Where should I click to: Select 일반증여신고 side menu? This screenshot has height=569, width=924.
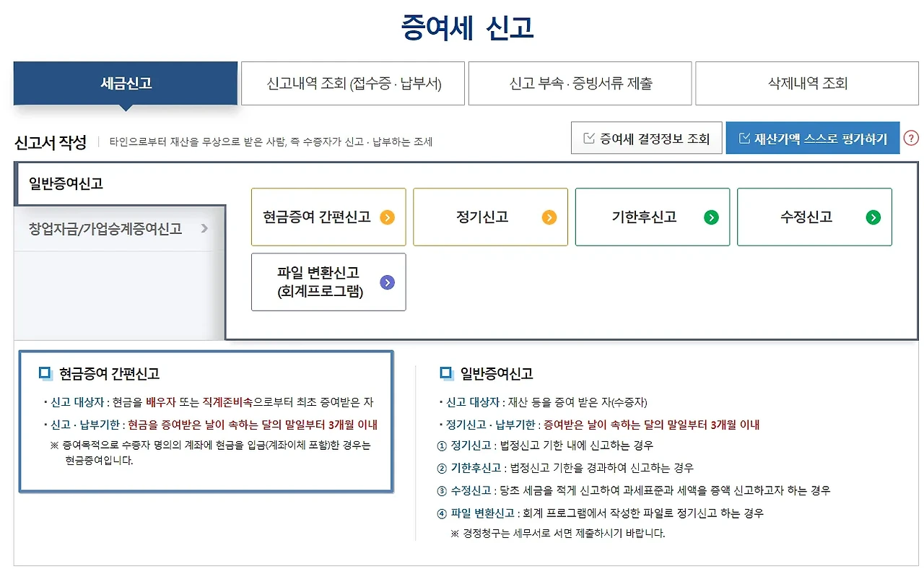coord(120,183)
